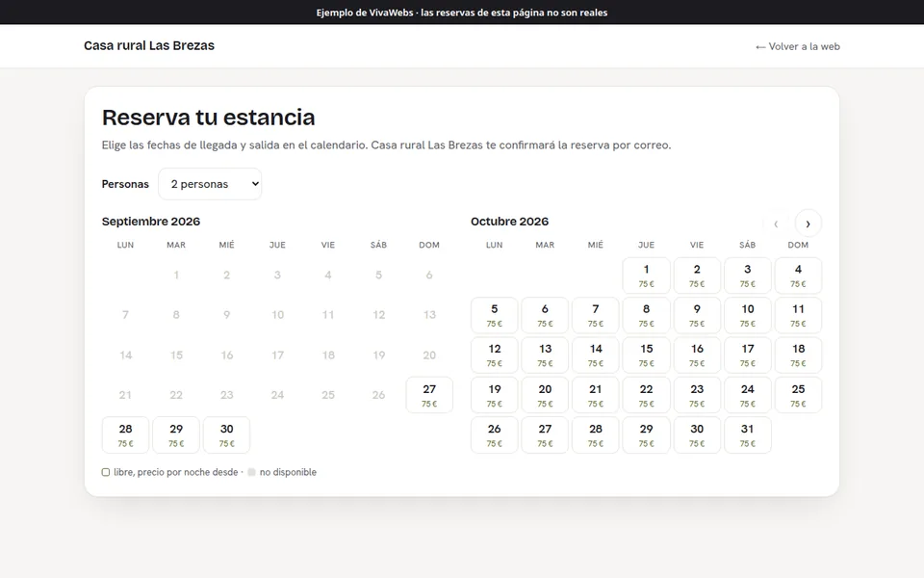Choose October 21 date cell

[596, 395]
